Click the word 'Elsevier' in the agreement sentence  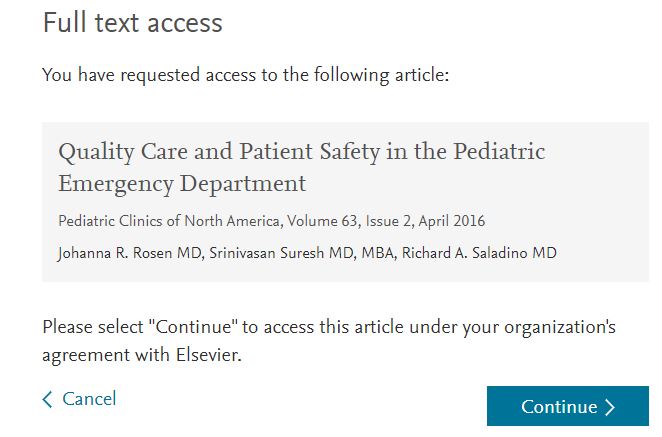[208, 355]
